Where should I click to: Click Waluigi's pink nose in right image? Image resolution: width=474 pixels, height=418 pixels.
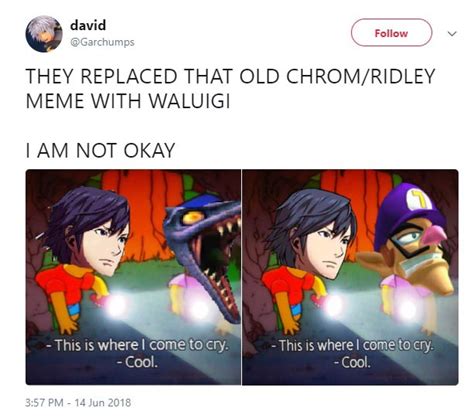(434, 235)
